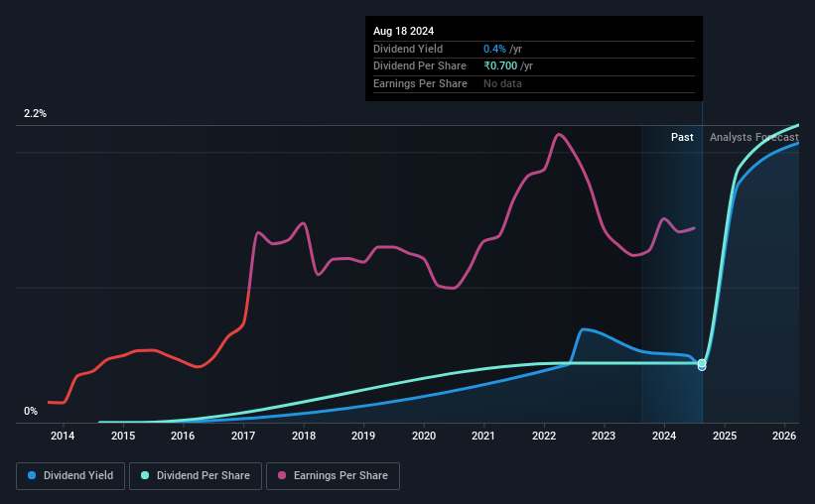Click the pink Earnings Per Share legend dot
This screenshot has height=504, width=815.
click(282, 475)
